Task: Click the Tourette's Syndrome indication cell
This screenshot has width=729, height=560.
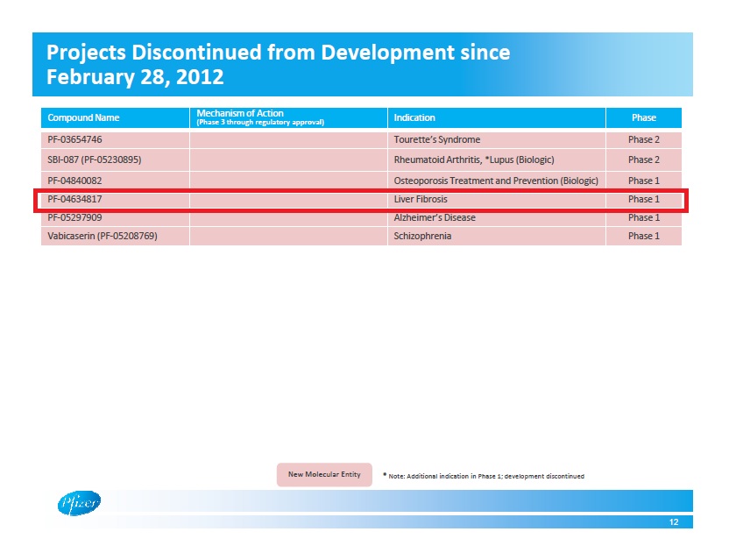Action: [437, 139]
